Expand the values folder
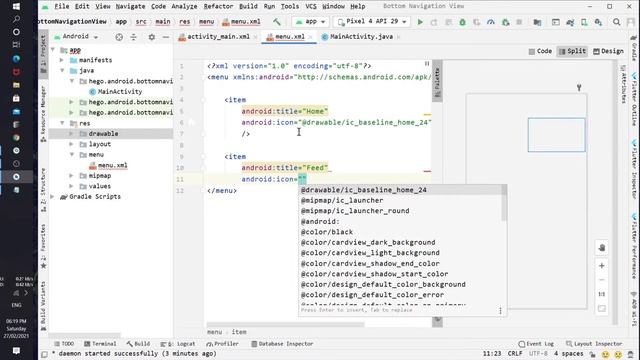This screenshot has width=640, height=360. 72,186
